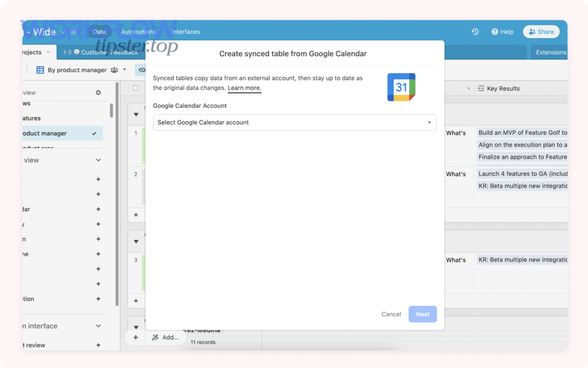The height and width of the screenshot is (368, 588).
Task: Click the Add... button in footer
Action: [165, 338]
